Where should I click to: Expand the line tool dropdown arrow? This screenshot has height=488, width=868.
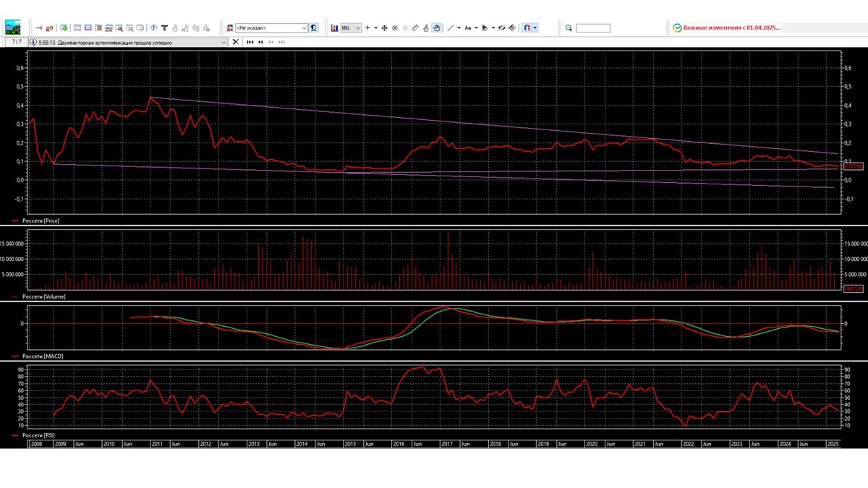pyautogui.click(x=459, y=28)
